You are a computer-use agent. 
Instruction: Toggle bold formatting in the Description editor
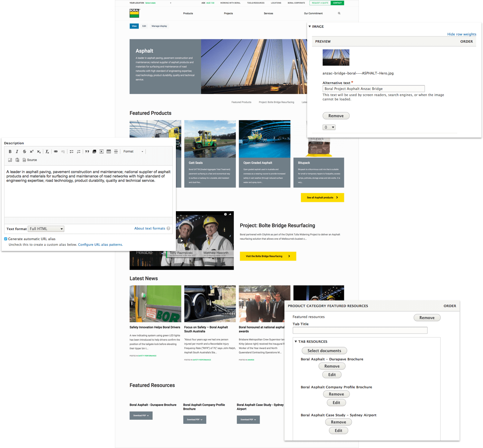point(10,152)
